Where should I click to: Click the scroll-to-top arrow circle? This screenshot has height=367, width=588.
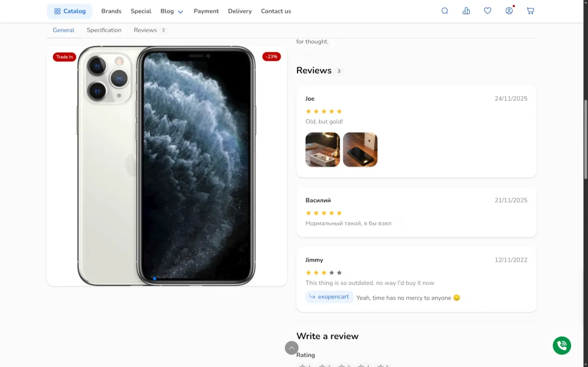tap(291, 348)
